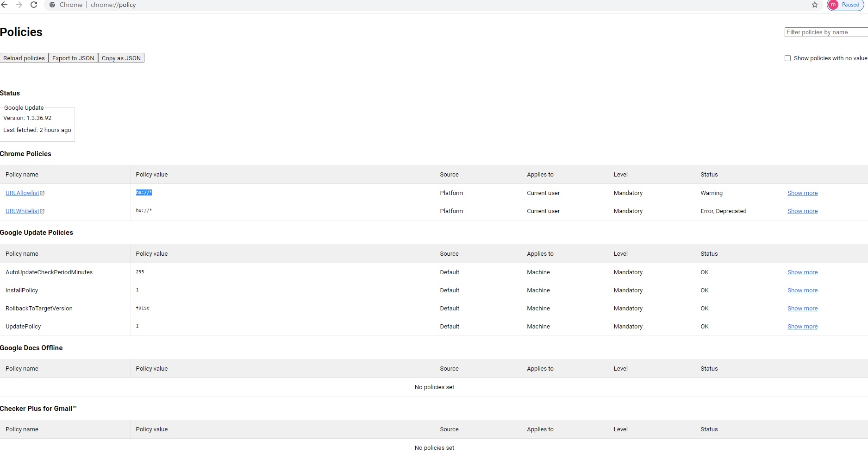Click Last fetched: 2 hours ago text
The image size is (868, 454).
coord(37,130)
